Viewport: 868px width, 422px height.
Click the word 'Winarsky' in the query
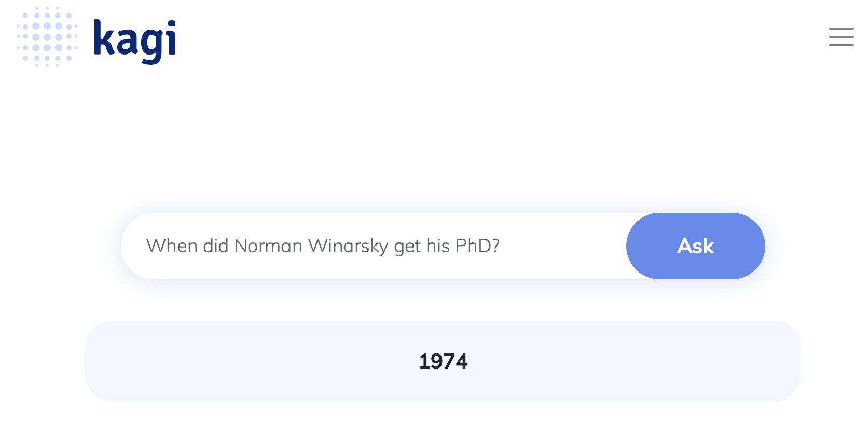click(348, 247)
